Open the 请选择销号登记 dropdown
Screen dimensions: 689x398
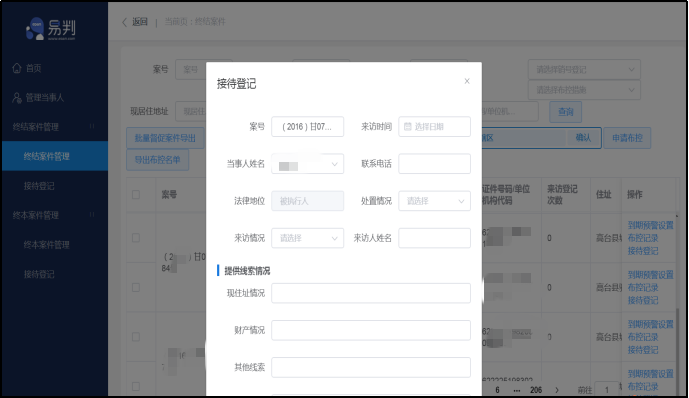[x=584, y=69]
